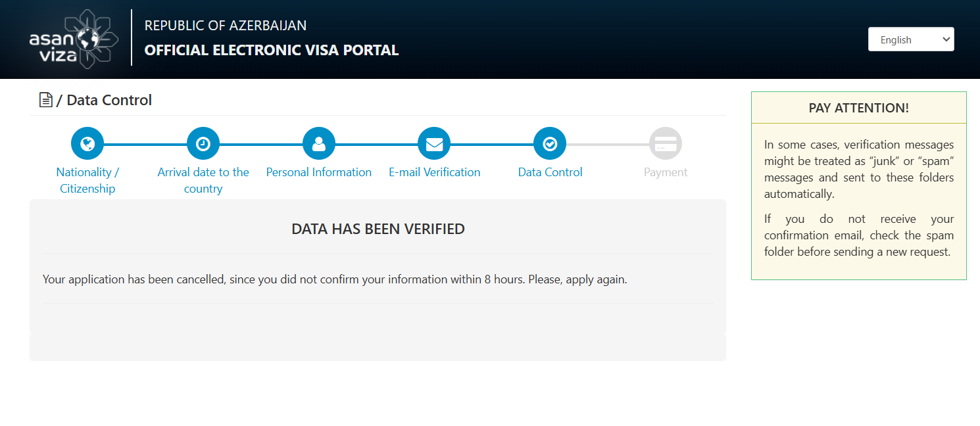Select the Data Control checkmark icon

(550, 143)
